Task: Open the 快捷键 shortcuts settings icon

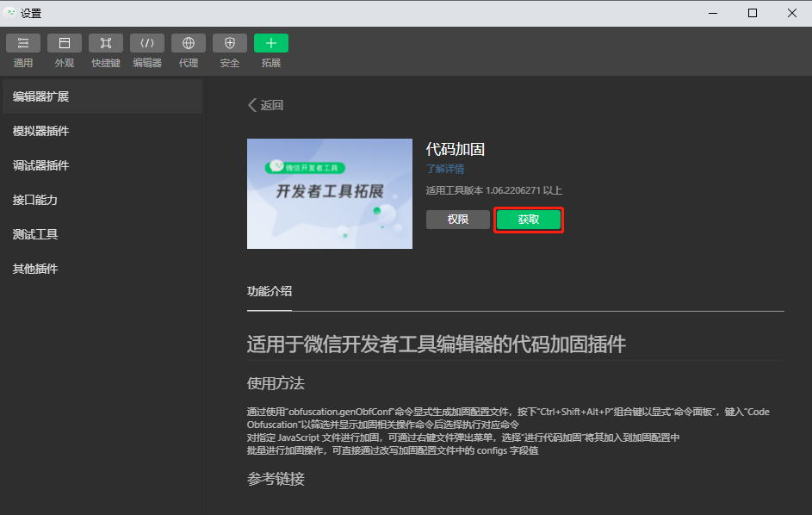Action: [106, 44]
